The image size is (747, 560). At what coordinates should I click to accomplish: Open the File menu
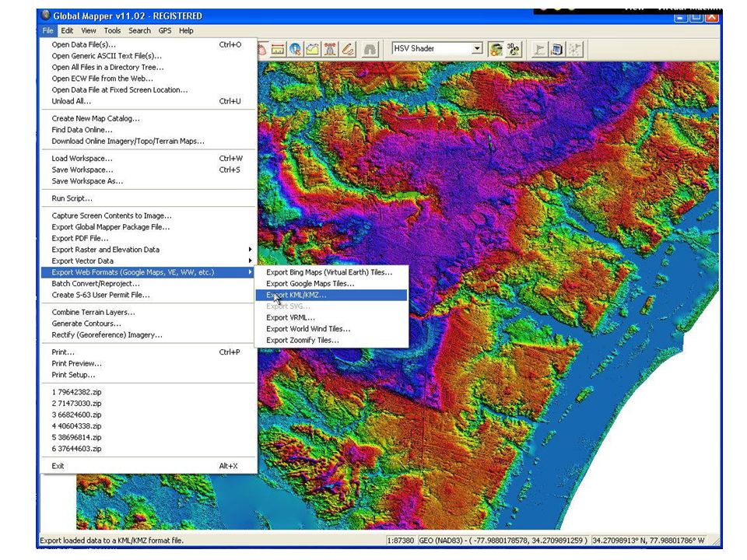47,30
